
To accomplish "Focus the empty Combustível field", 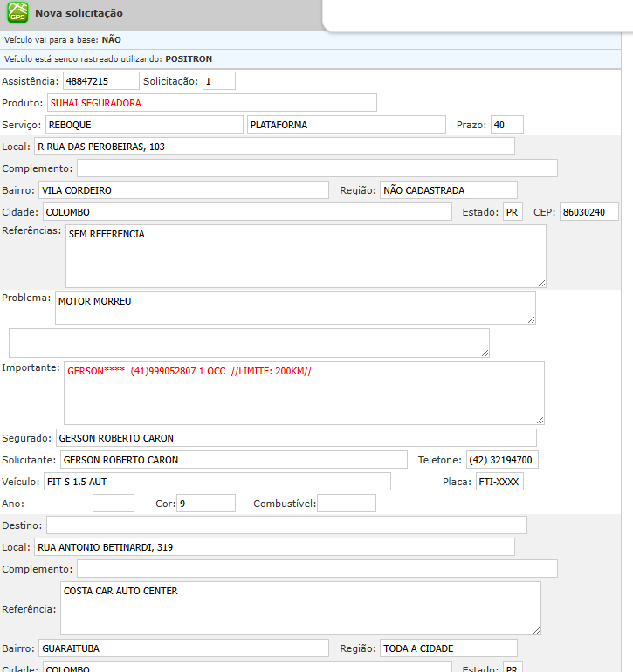I will [x=347, y=504].
